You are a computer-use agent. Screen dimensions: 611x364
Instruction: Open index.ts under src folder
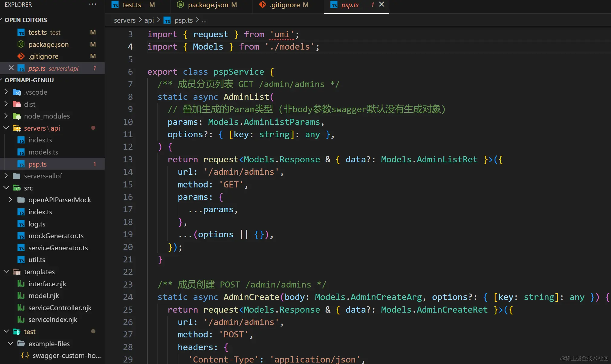pyautogui.click(x=52, y=212)
